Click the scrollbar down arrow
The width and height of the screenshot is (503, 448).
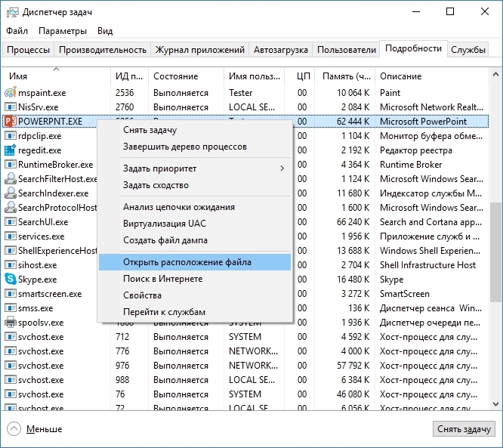(x=495, y=404)
